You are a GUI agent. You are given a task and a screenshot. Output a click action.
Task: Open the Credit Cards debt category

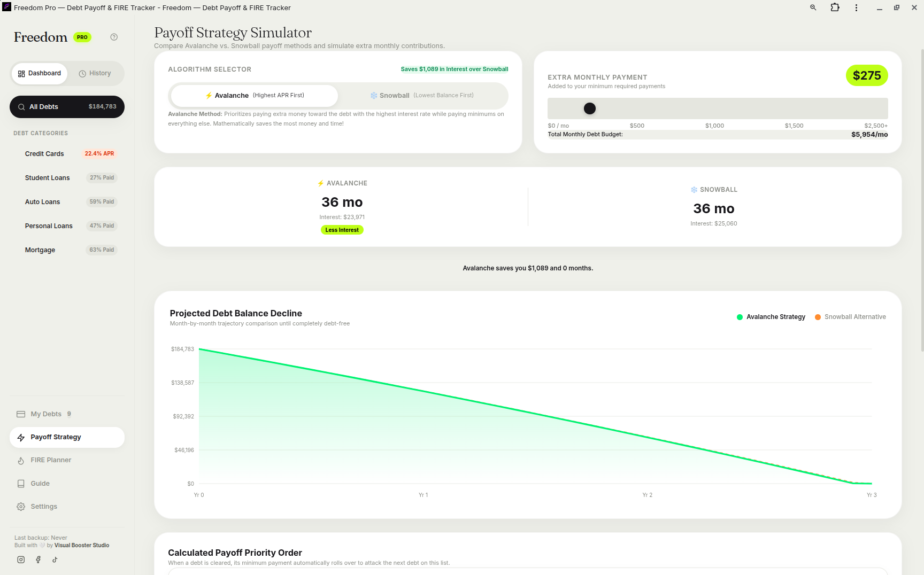tap(67, 154)
